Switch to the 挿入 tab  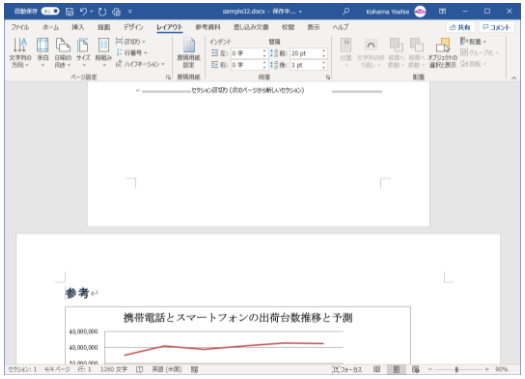click(x=78, y=27)
